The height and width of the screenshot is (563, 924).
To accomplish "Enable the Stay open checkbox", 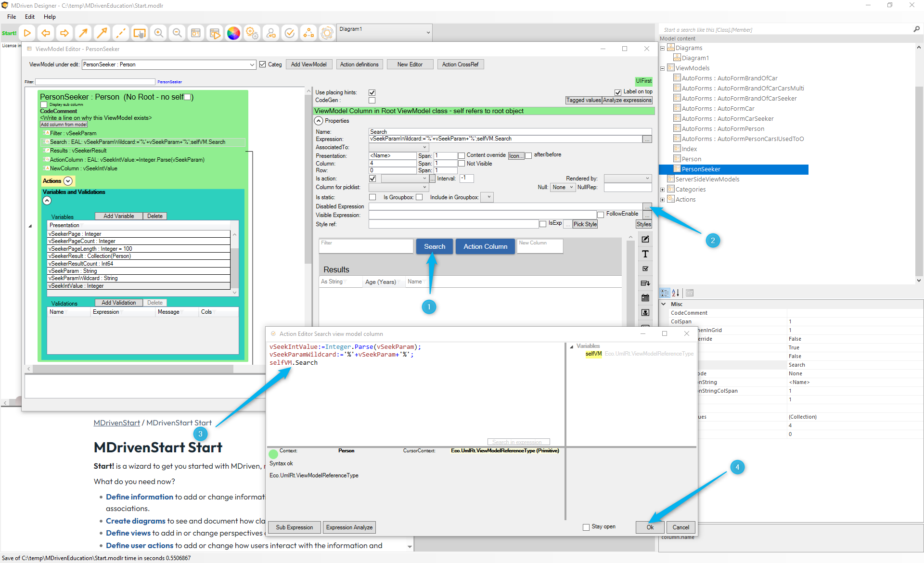I will click(586, 527).
